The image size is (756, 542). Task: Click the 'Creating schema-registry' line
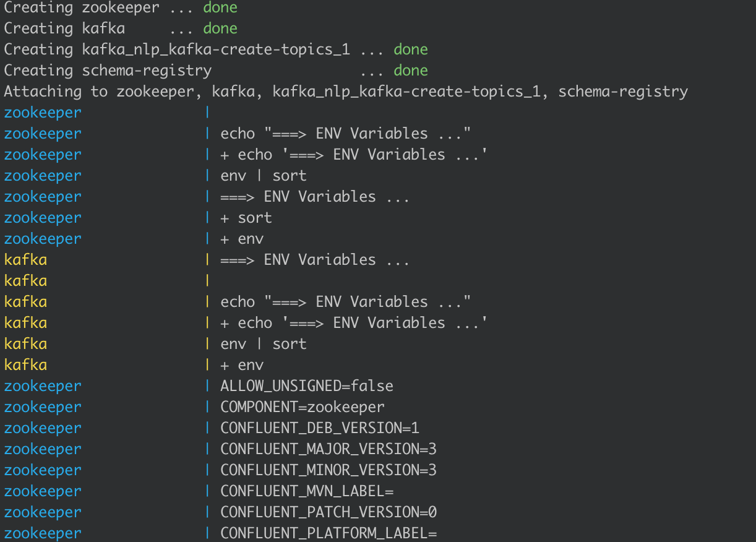click(216, 71)
